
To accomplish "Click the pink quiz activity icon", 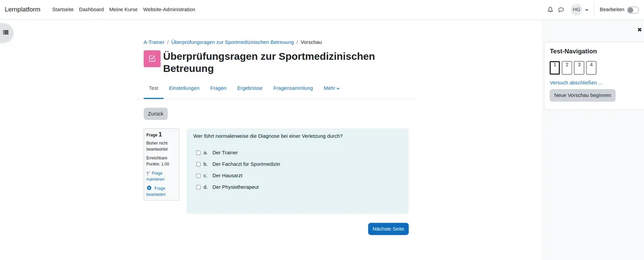I will (152, 58).
